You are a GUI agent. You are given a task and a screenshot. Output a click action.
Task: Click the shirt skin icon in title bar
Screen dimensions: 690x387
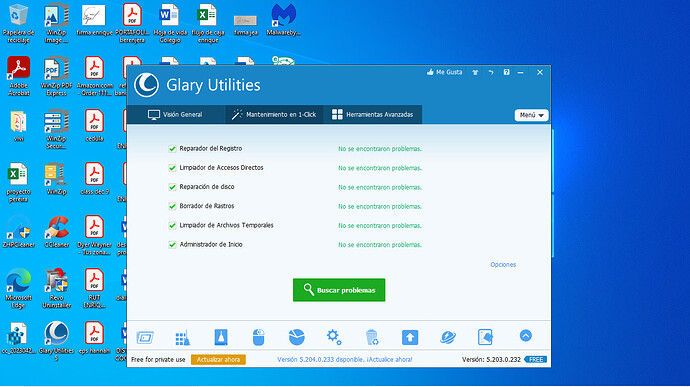click(475, 72)
